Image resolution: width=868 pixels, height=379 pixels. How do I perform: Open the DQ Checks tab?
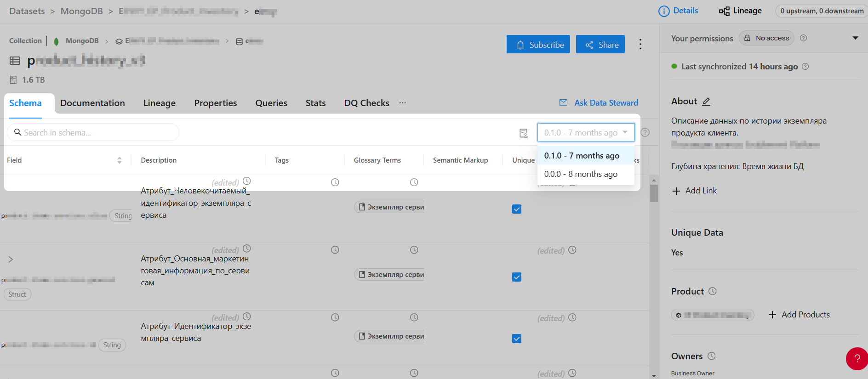point(366,103)
